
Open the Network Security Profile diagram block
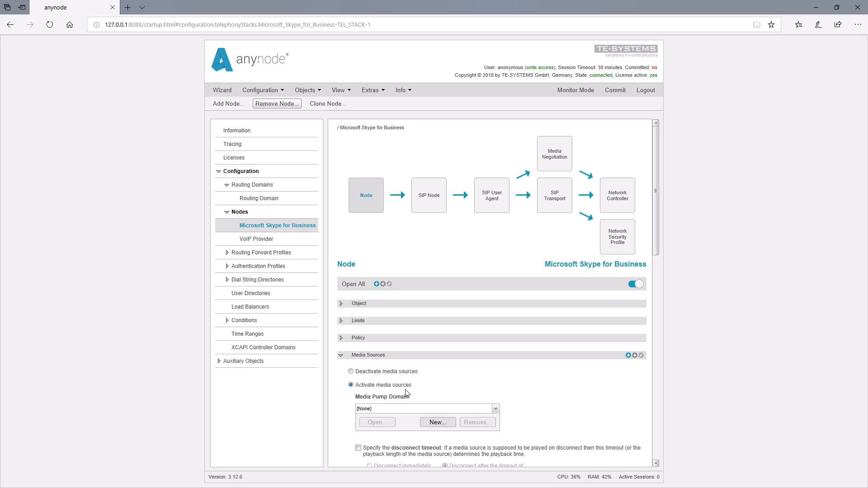(618, 237)
